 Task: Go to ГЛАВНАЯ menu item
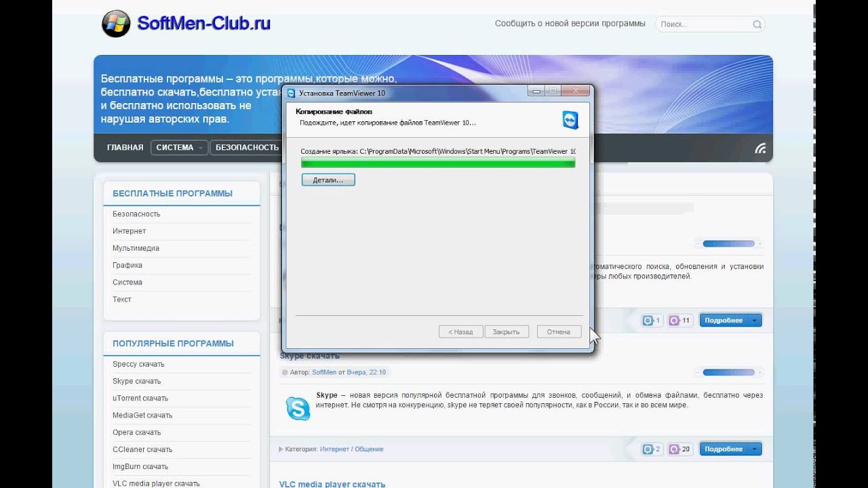click(125, 147)
